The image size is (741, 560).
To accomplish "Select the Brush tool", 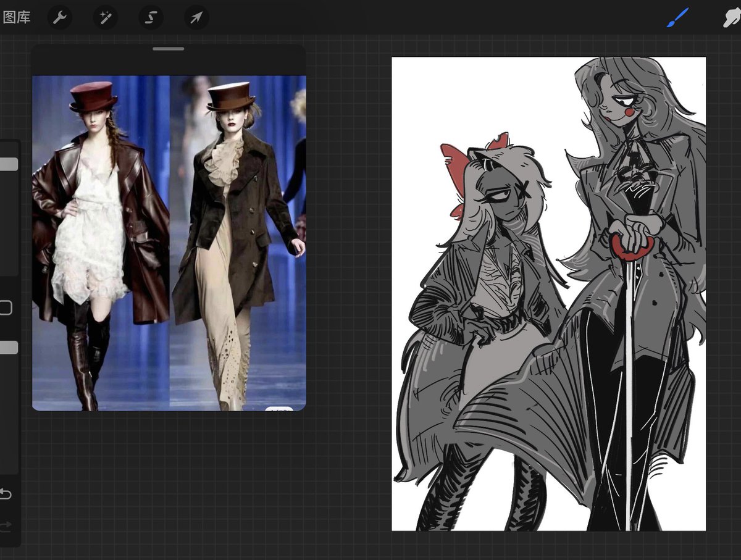I will 677,18.
